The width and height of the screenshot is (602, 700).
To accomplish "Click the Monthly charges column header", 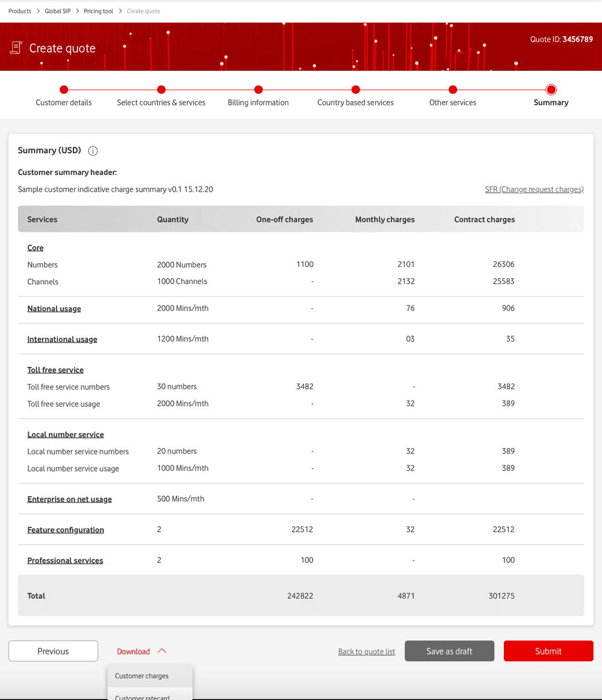I will tap(385, 220).
